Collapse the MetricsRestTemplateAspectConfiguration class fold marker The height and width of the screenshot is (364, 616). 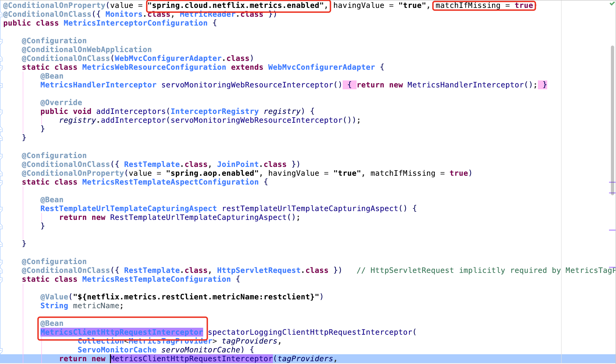(1, 182)
